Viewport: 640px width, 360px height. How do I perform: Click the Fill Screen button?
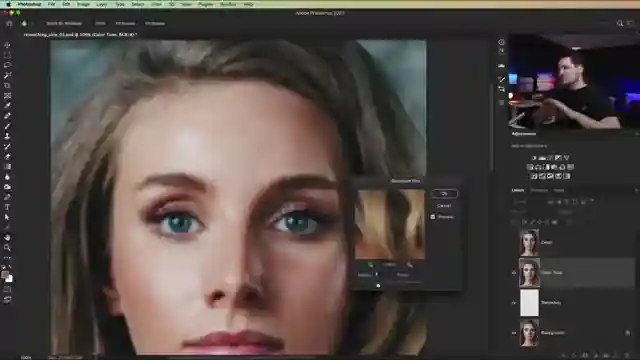pyautogui.click(x=155, y=23)
